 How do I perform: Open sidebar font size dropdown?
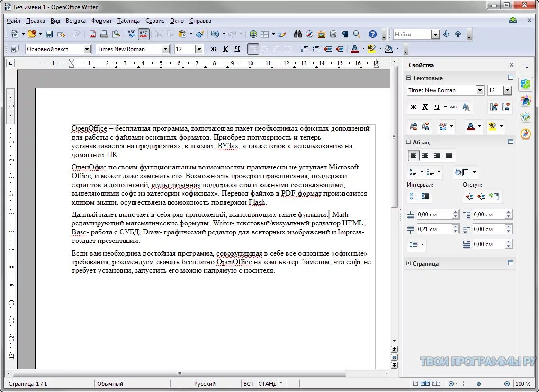(507, 90)
